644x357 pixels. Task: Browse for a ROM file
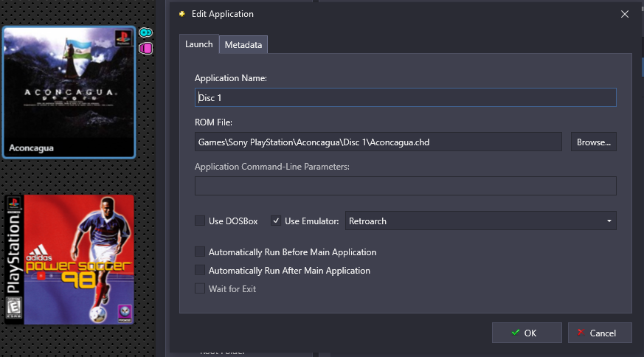point(594,142)
